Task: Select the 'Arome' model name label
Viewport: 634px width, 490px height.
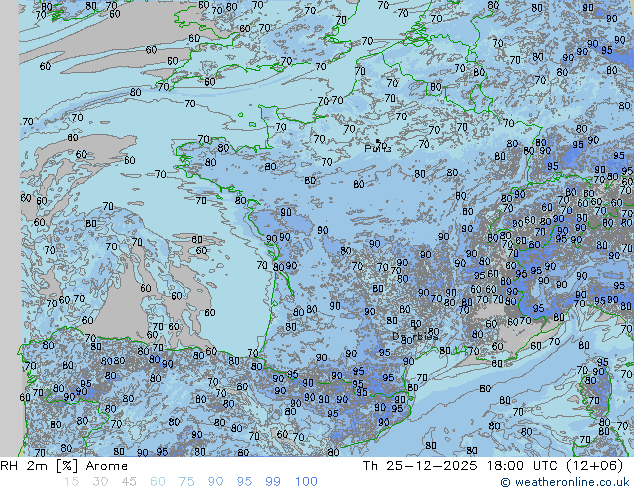Action: click(x=107, y=466)
